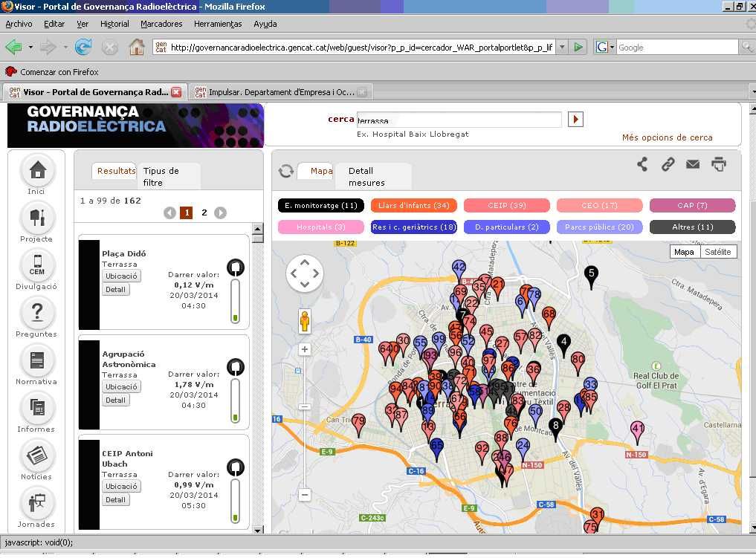
Task: Click the link chain icon above the map
Action: (x=668, y=164)
